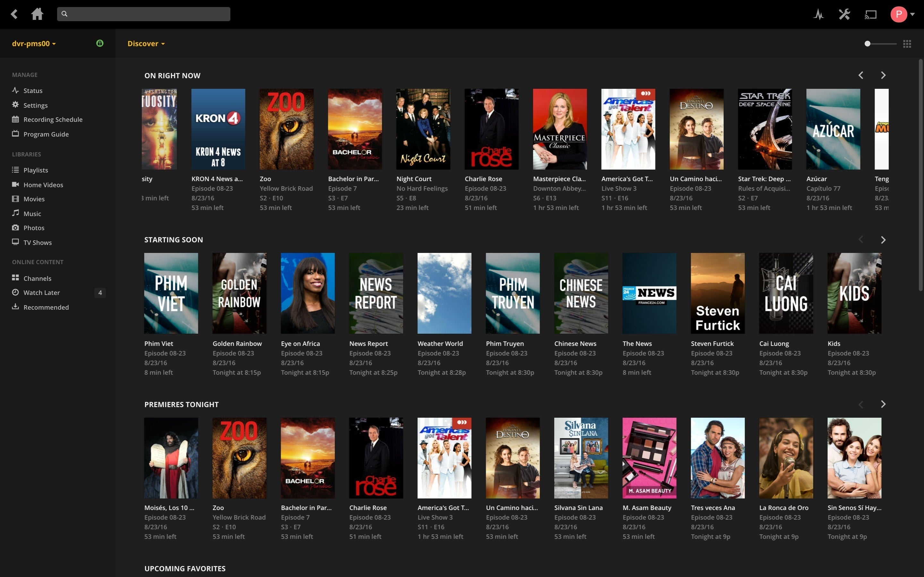Open Recommended content section
924x577 pixels.
coord(46,306)
